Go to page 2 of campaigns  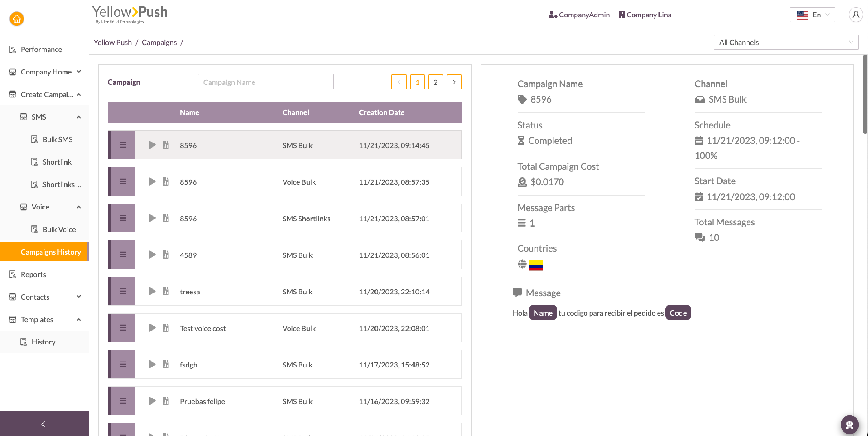click(x=435, y=82)
